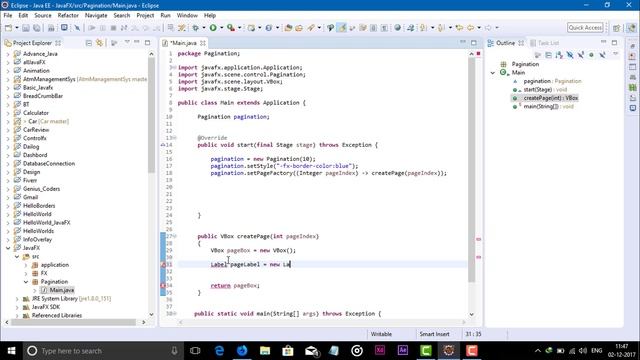The height and width of the screenshot is (360, 640).
Task: Toggle code folding at line 27
Action: [x=174, y=236]
